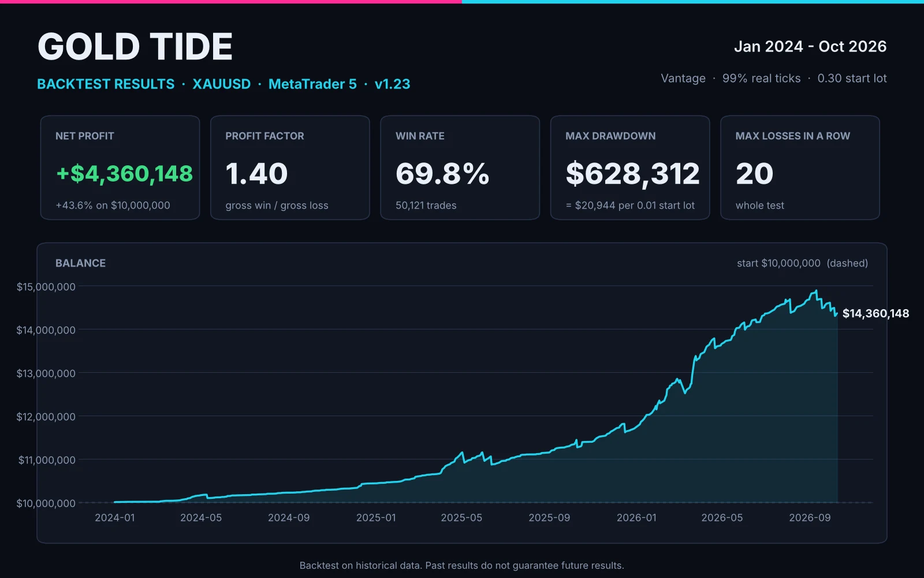Click the MAX DRAWDOWN card heading
The height and width of the screenshot is (578, 924).
610,136
